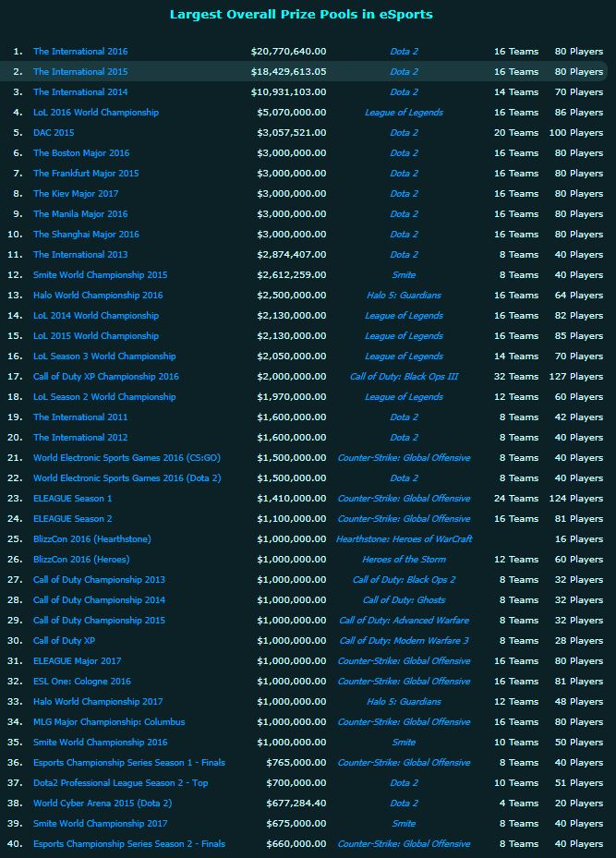Open Halo 5: Guardians link in Halo World Championship 2016 row
The height and width of the screenshot is (858, 616).
[x=404, y=295]
